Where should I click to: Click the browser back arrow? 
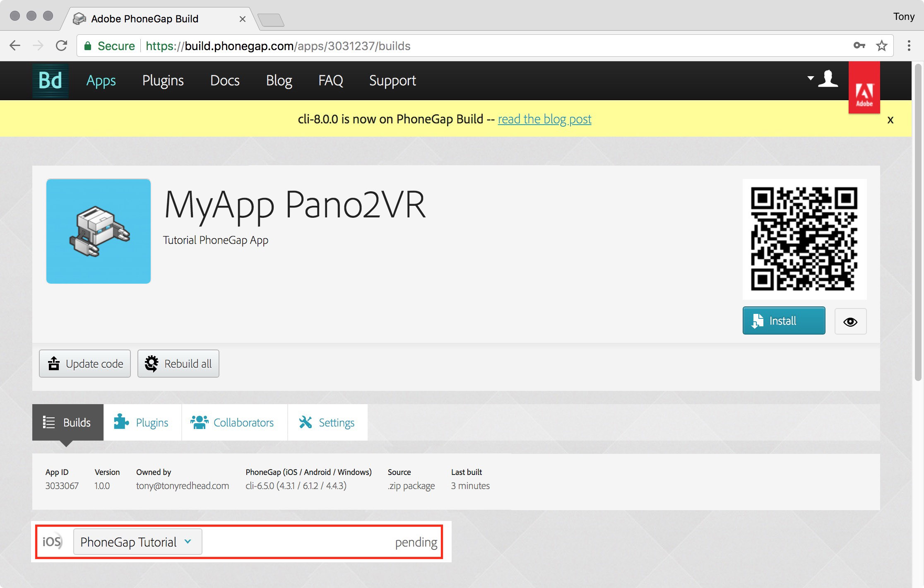pyautogui.click(x=15, y=46)
